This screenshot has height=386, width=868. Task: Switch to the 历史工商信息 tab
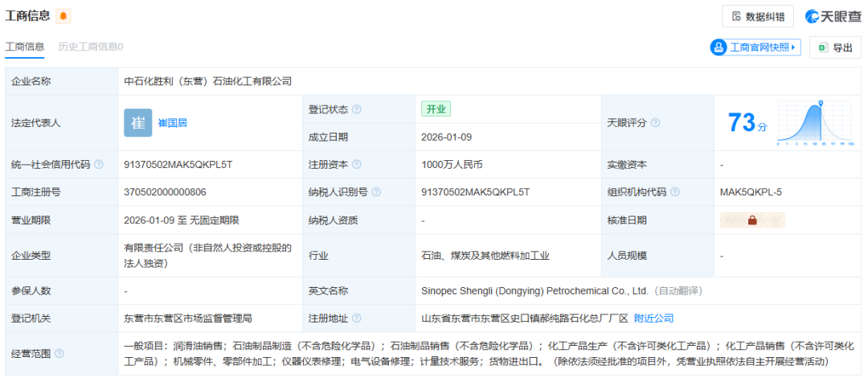[x=91, y=47]
